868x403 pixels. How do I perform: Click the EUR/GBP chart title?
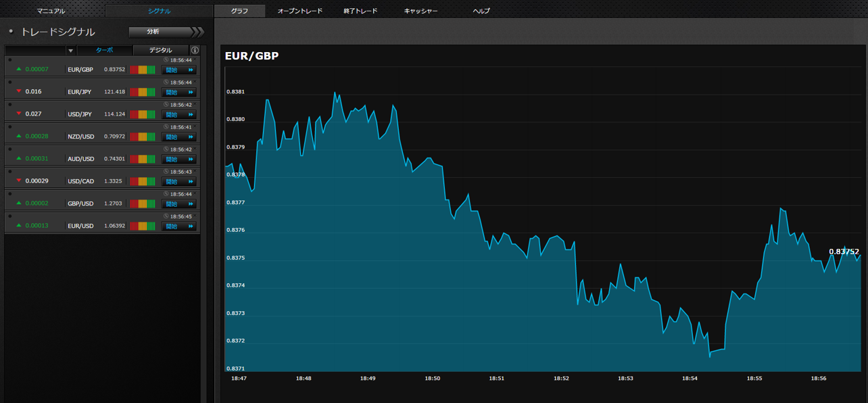point(251,55)
